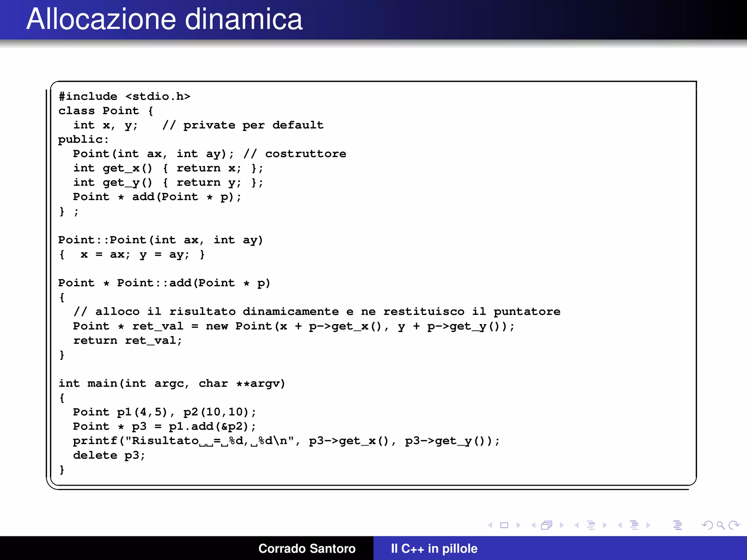Click the author name Corrado Santoro
This screenshot has width=747, height=560.
pyautogui.click(x=307, y=548)
